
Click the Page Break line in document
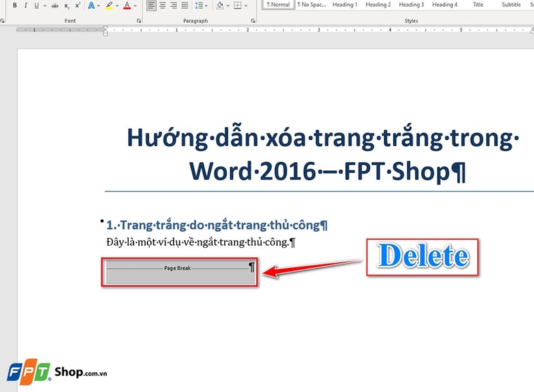pos(178,268)
